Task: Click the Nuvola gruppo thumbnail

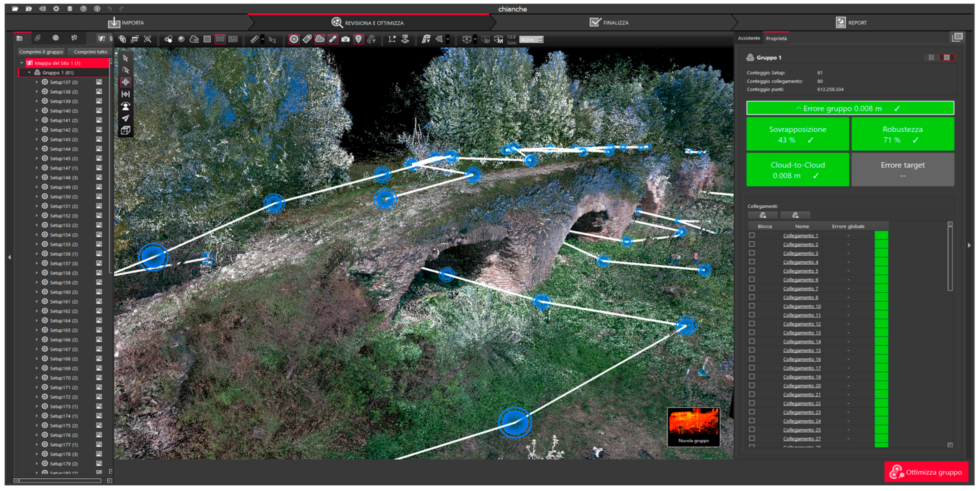Action: pyautogui.click(x=693, y=427)
